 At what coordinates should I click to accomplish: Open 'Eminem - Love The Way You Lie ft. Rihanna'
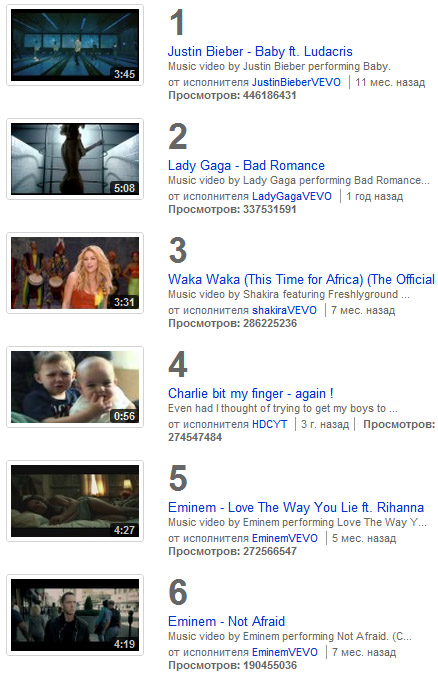296,507
